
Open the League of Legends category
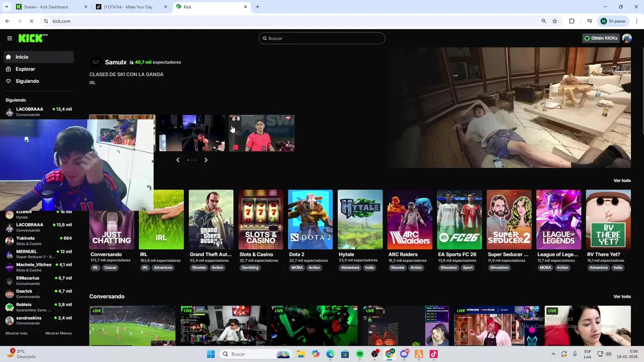coord(558,219)
